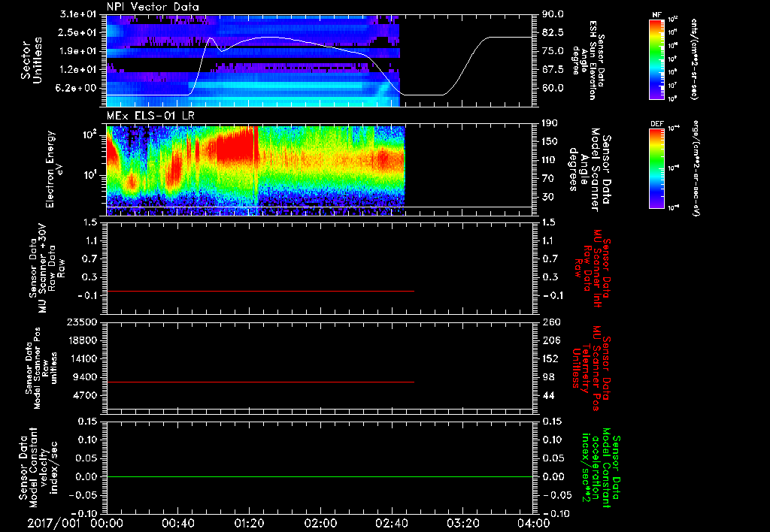
Task: Click the "01:20" time tick label
Action: point(249,523)
